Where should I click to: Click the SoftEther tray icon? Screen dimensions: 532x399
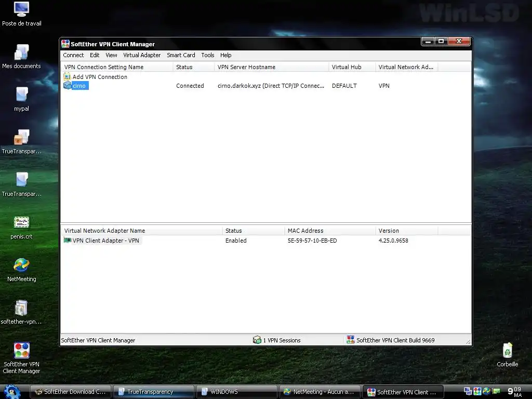[477, 391]
